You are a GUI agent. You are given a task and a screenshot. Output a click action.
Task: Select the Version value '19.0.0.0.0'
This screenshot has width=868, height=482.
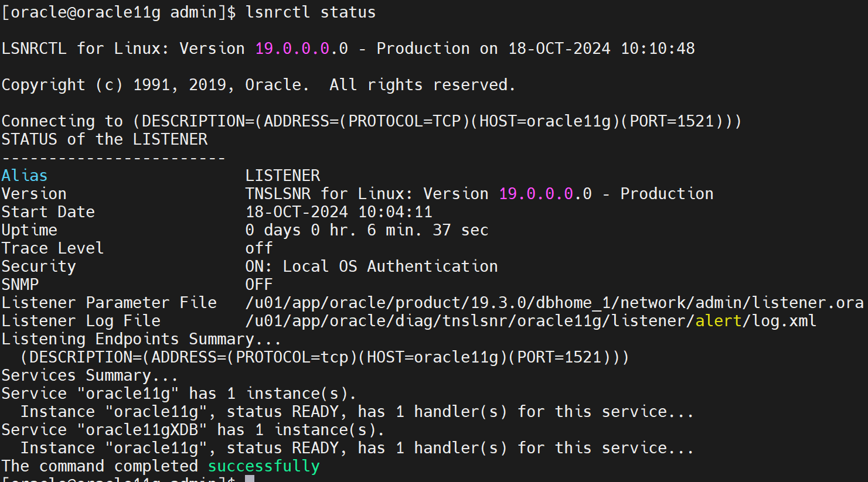click(x=544, y=193)
